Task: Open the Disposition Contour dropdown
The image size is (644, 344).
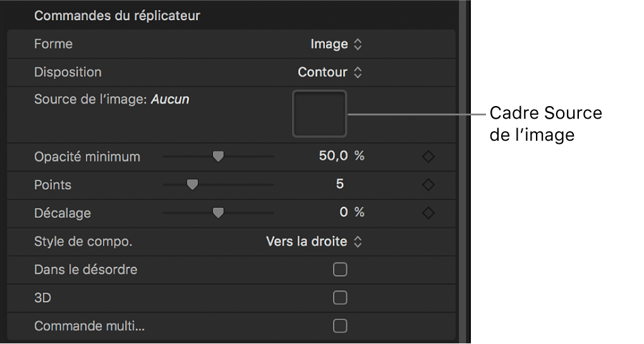Action: pyautogui.click(x=330, y=73)
